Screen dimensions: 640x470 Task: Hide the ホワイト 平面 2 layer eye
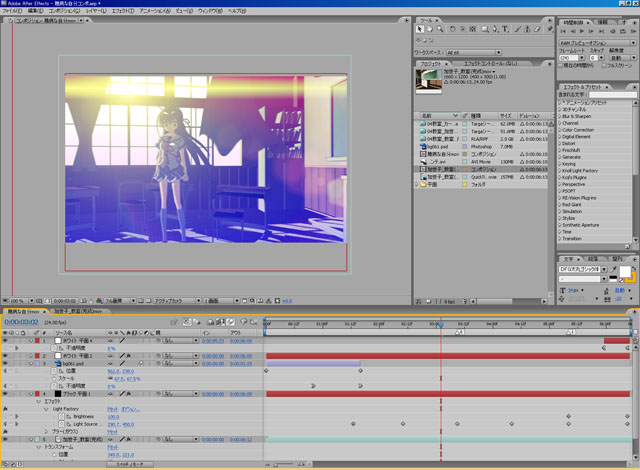[5, 356]
